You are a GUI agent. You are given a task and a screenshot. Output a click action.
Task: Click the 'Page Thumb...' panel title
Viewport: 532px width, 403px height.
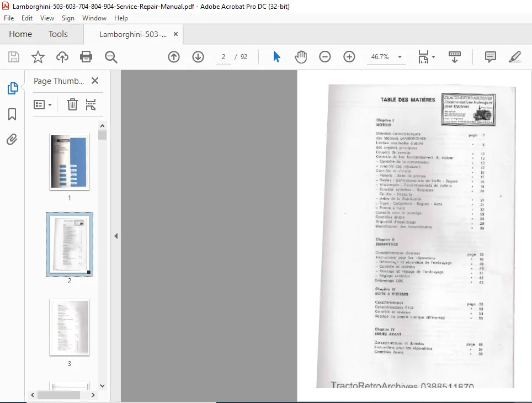click(58, 81)
